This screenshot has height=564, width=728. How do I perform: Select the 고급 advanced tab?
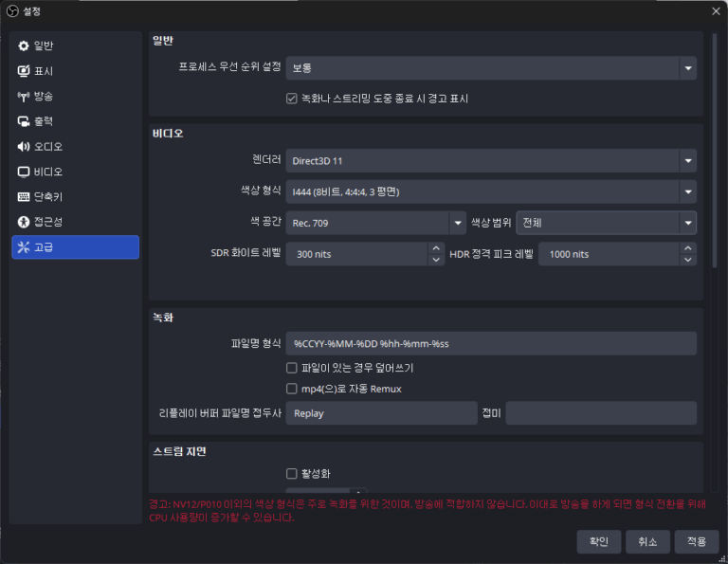coord(75,247)
